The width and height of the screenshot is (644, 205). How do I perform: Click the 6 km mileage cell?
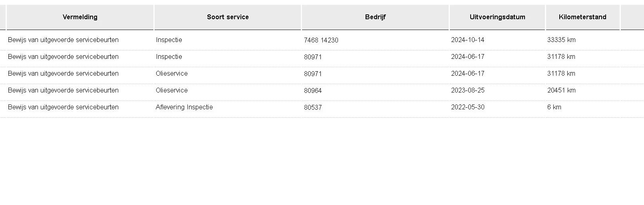pos(554,107)
